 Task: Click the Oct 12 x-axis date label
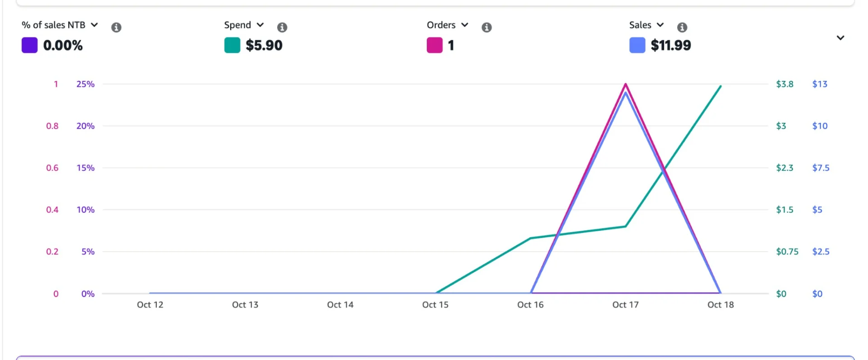[150, 305]
